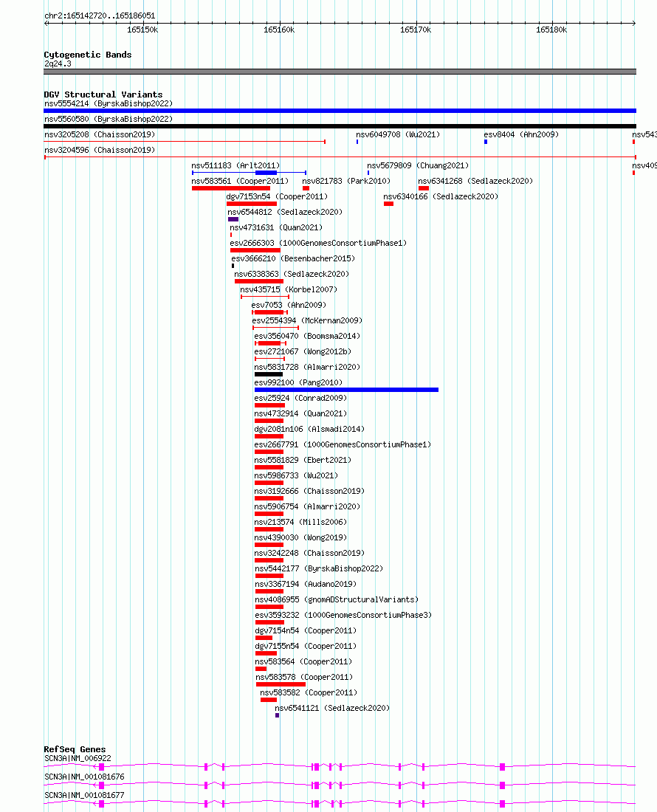This screenshot has height=812, width=657.
Task: Select nsv583582 (Cooper2011) label
Action: (x=309, y=694)
